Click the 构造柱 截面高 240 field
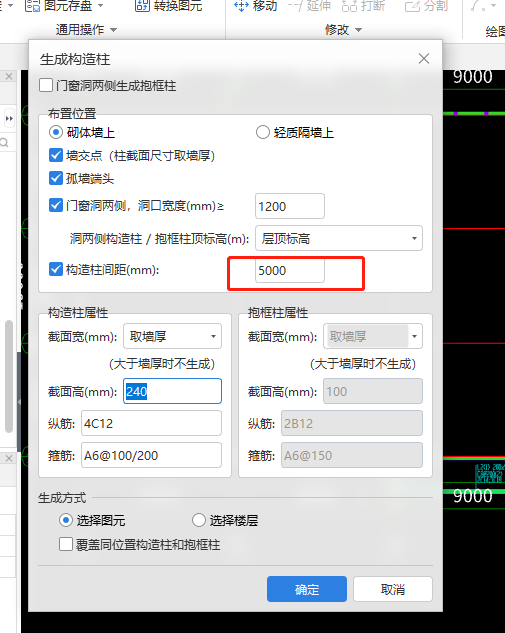Screen dimensions: 505x633 [x=172, y=391]
